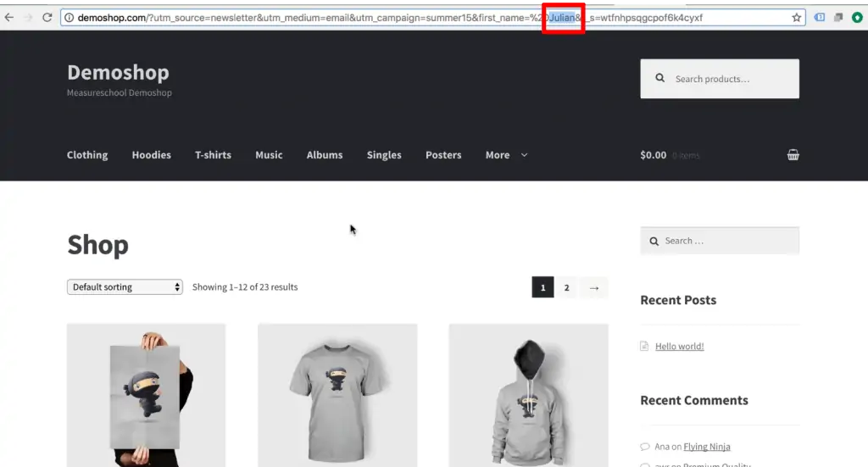Screen dimensions: 868x467
Task: Click the magnifier icon in the sidebar search
Action: tap(654, 242)
